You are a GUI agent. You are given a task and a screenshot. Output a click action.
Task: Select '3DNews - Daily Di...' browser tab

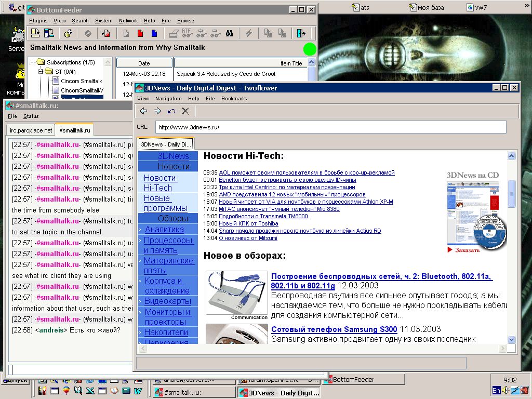[x=166, y=144]
